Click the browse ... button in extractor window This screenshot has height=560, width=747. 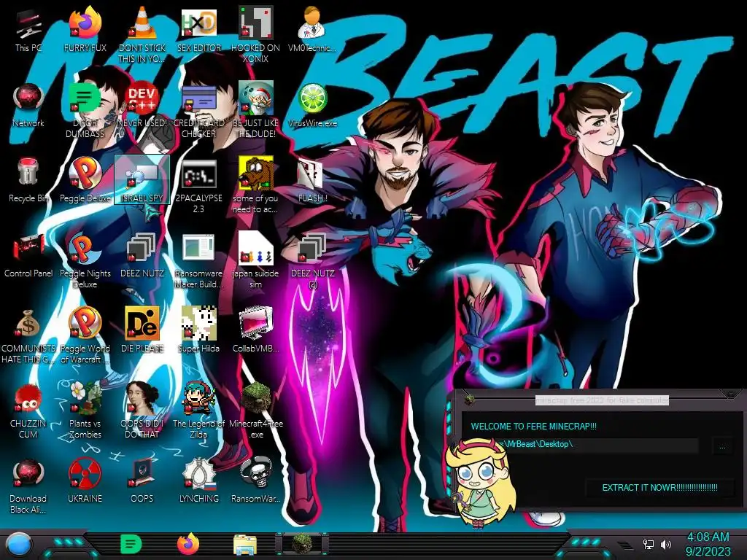click(723, 447)
